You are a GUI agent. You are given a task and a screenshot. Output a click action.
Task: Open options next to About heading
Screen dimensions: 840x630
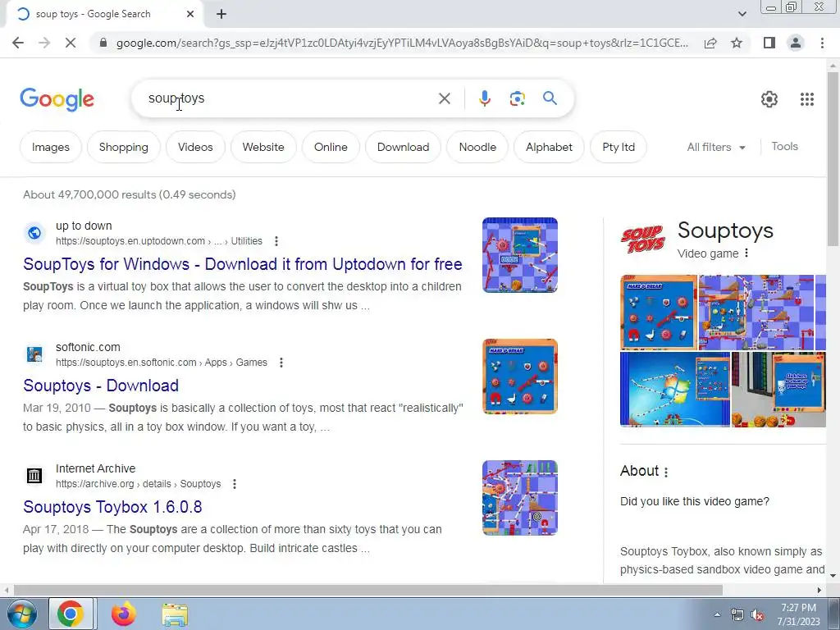coord(666,472)
